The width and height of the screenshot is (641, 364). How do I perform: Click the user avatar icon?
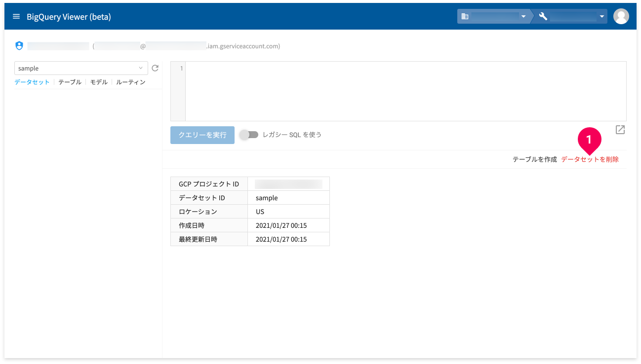click(621, 16)
